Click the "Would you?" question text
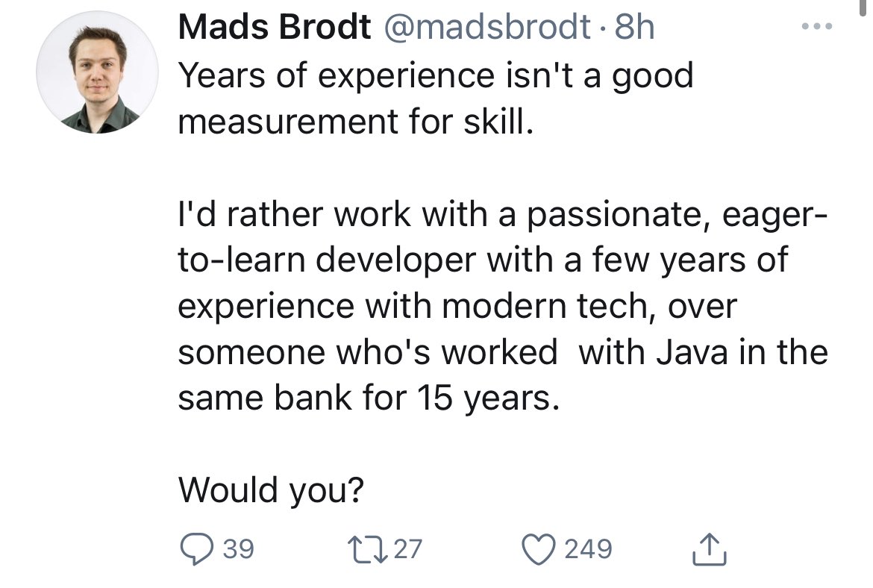 point(271,490)
